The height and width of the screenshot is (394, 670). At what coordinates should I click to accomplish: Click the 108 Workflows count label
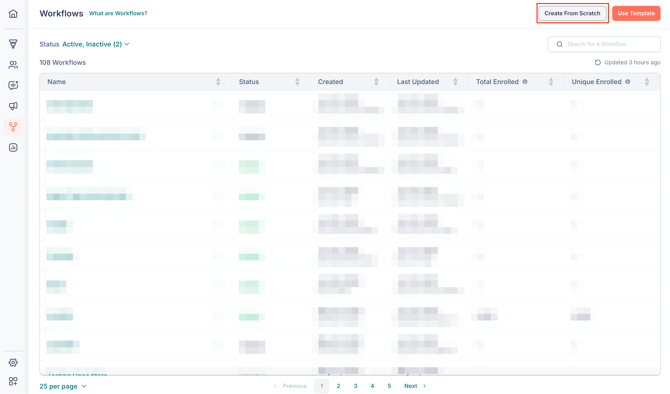pos(62,62)
